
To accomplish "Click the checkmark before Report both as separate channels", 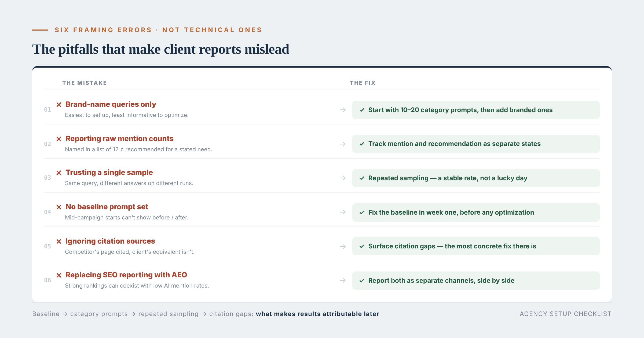I will (362, 281).
